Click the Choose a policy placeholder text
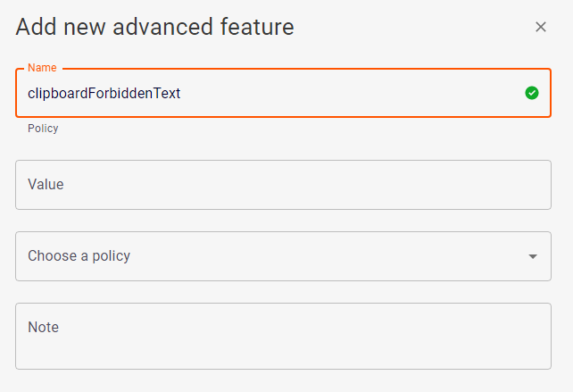This screenshot has width=573, height=392. (x=79, y=256)
